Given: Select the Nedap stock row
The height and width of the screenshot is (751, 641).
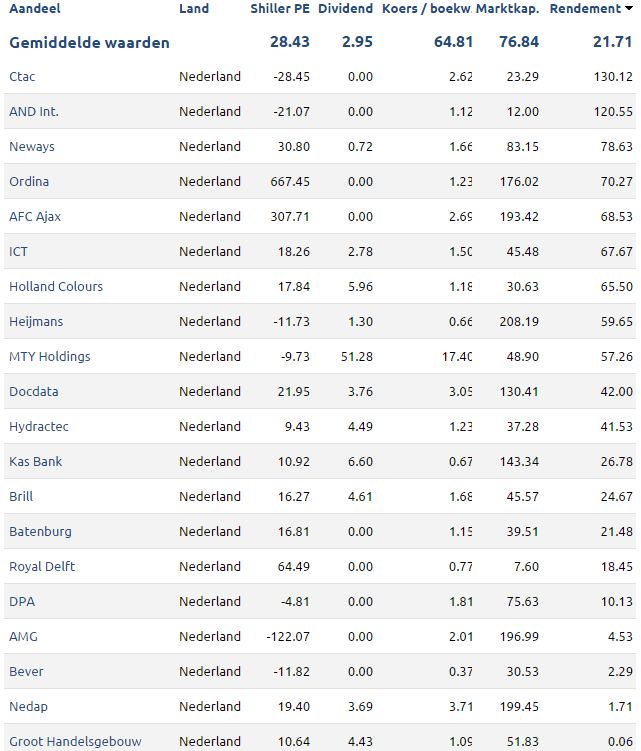Looking at the screenshot, I should [320, 706].
